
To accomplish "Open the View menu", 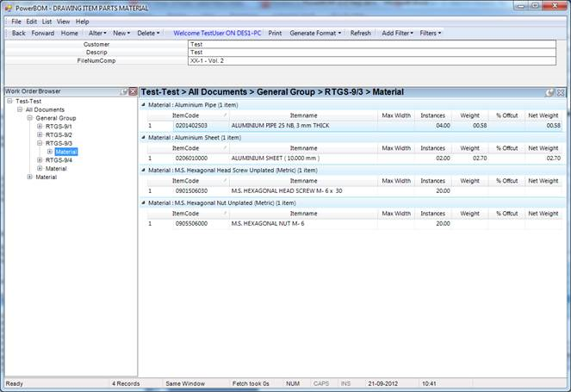I will coord(65,21).
